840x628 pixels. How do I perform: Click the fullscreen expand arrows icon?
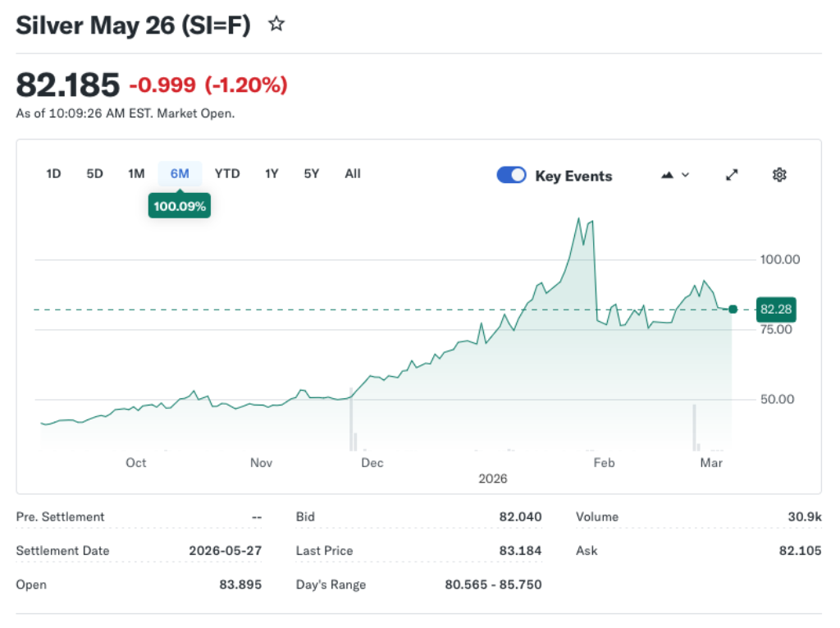click(732, 174)
